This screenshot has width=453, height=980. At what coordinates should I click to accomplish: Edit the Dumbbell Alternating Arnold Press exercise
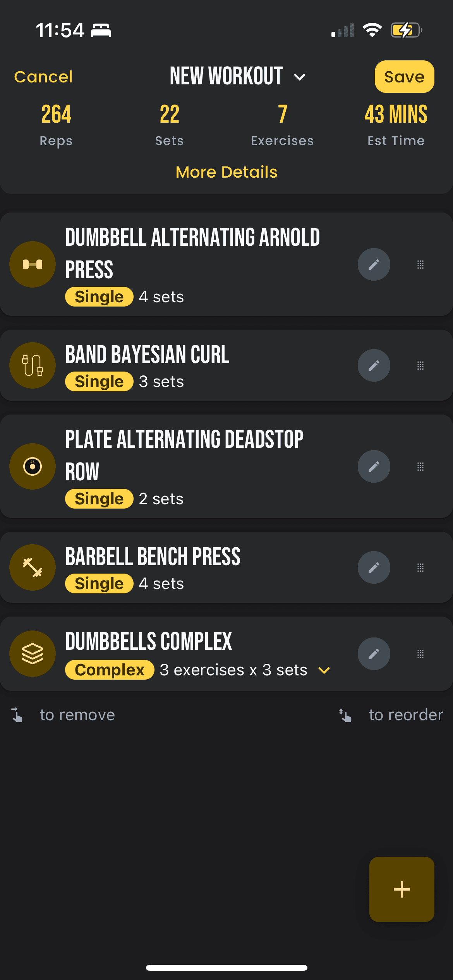coord(374,264)
